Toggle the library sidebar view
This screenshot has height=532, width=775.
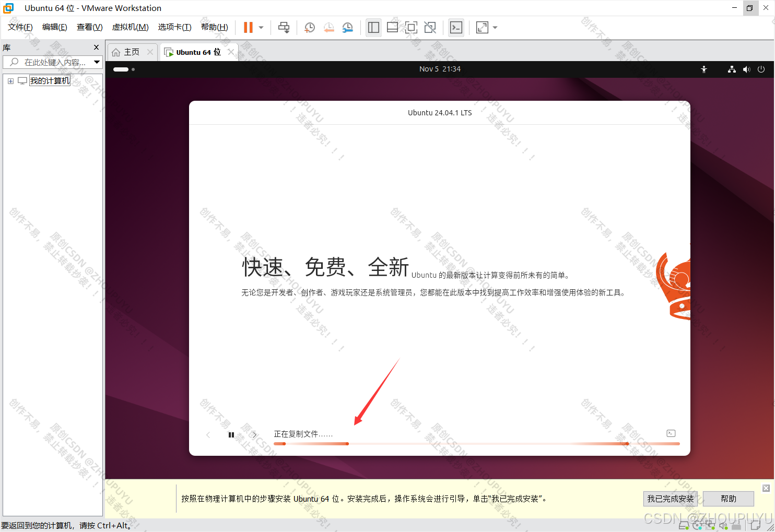coord(373,28)
